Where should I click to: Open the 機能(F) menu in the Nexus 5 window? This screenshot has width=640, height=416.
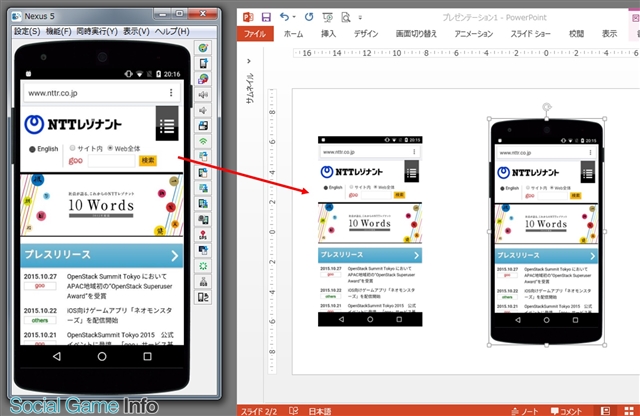[x=59, y=31]
